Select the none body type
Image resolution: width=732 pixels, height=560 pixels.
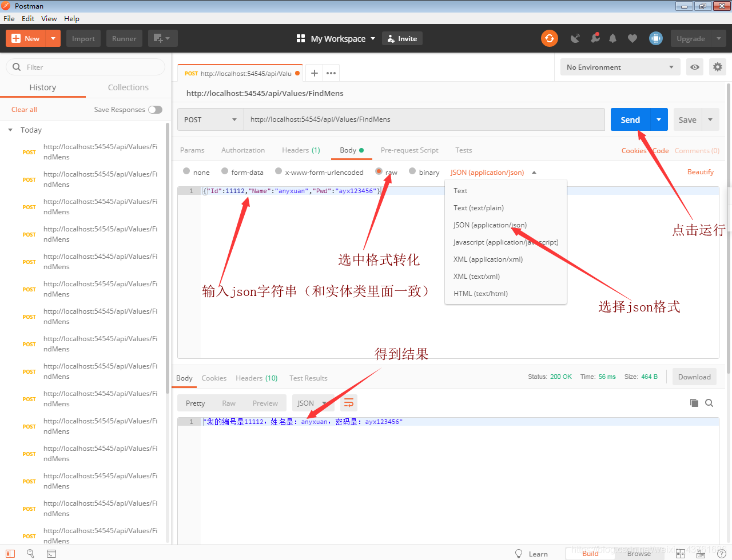pos(186,171)
